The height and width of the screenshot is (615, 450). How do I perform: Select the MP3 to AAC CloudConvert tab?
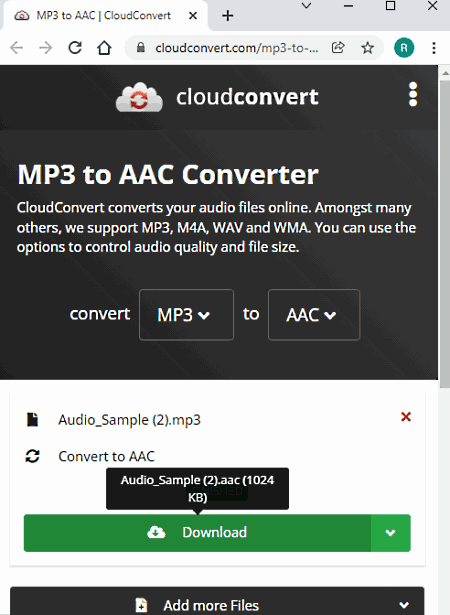(x=105, y=16)
